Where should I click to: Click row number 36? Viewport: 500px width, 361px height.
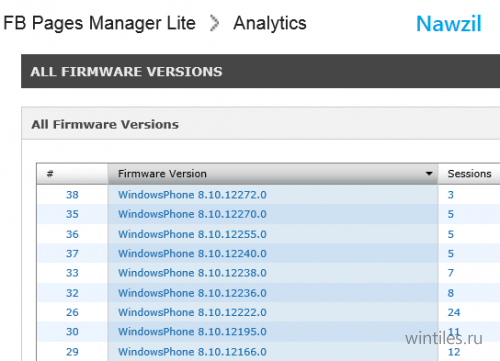[72, 234]
